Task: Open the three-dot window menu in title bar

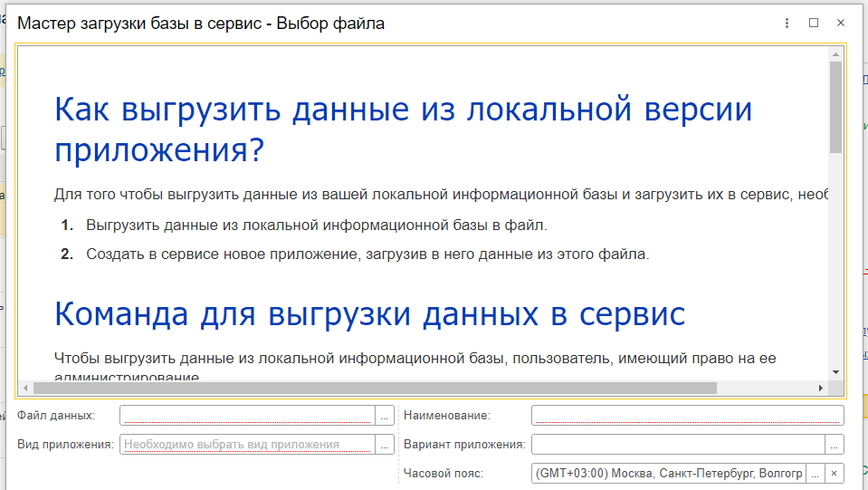Action: pos(787,24)
